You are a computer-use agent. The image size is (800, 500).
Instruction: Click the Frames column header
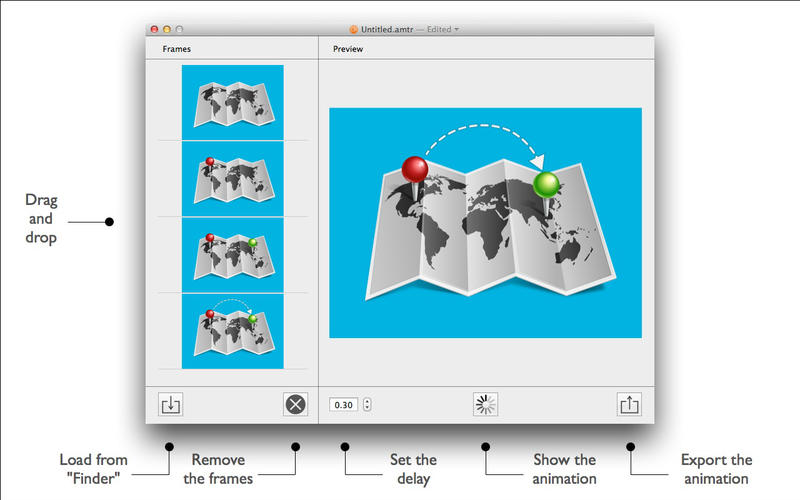tap(177, 48)
